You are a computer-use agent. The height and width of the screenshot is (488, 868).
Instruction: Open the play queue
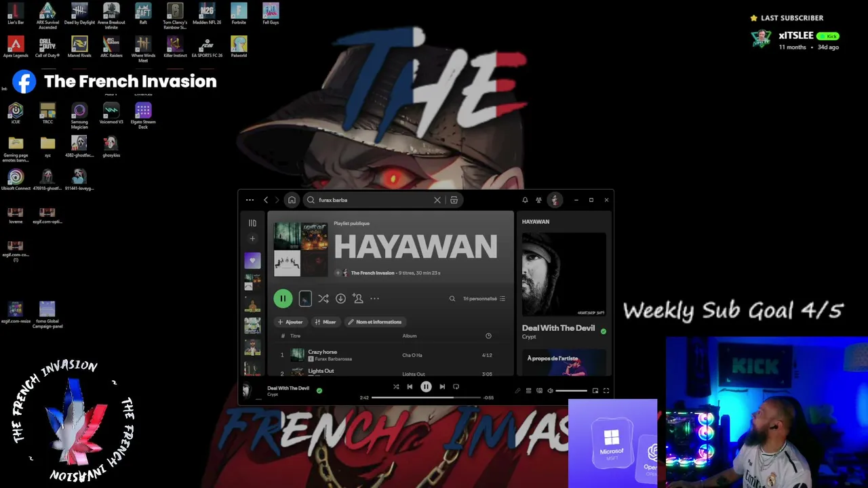pos(528,391)
